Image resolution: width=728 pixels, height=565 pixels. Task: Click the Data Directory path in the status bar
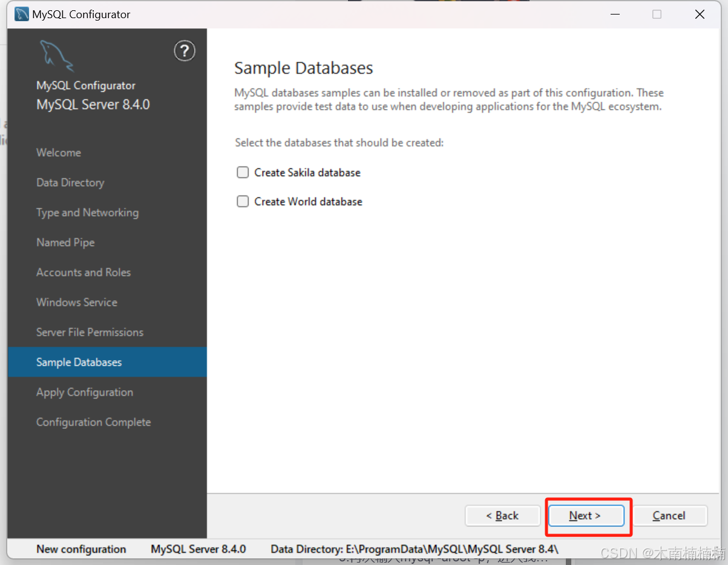pos(415,549)
